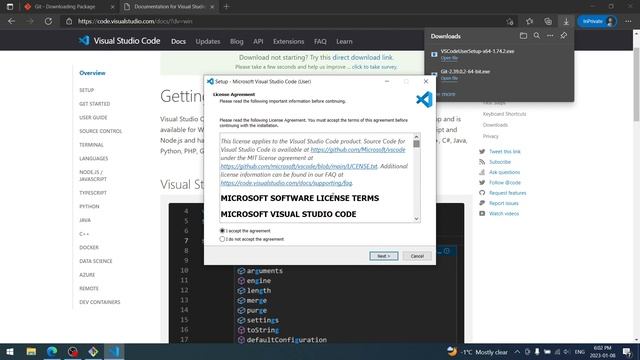This screenshot has height=360, width=640.
Task: Open the browser downloads toolbar icon
Action: (566, 21)
